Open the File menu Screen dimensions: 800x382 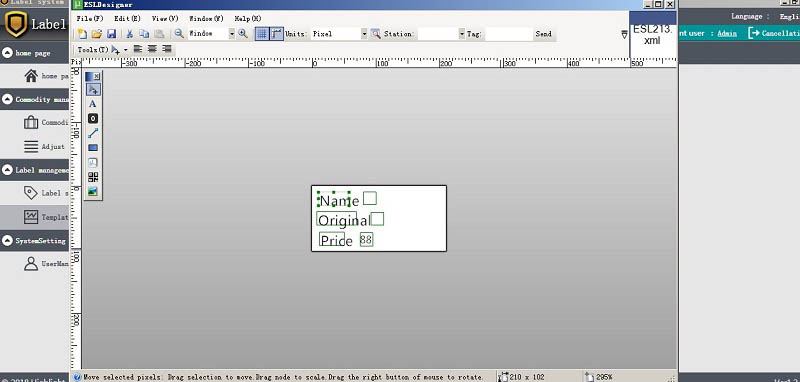(x=90, y=18)
